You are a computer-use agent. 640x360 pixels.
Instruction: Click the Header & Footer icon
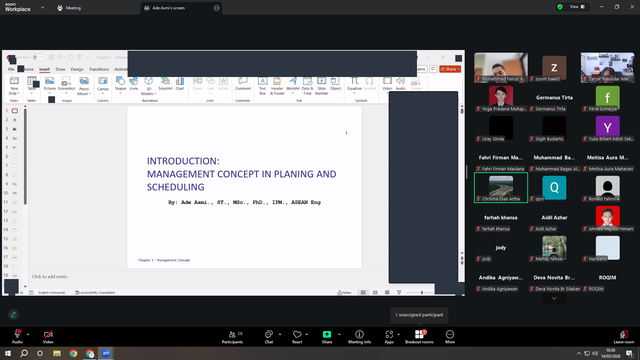277,86
